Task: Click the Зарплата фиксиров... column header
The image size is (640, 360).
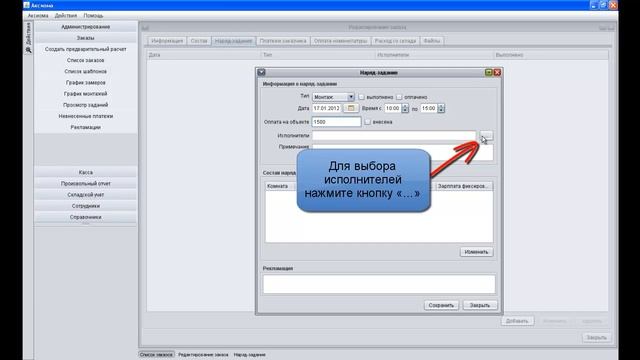Action: coord(463,186)
